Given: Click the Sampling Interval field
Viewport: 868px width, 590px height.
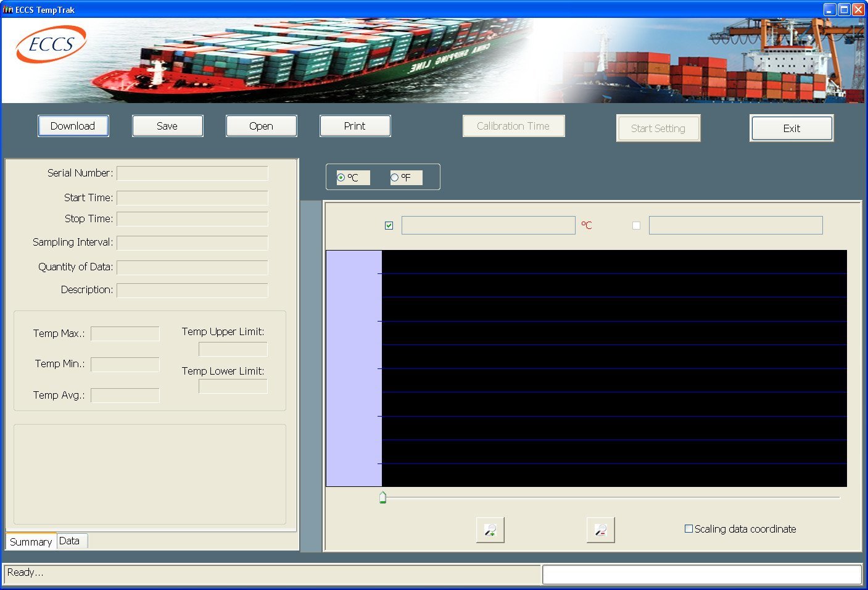Looking at the screenshot, I should (x=192, y=243).
